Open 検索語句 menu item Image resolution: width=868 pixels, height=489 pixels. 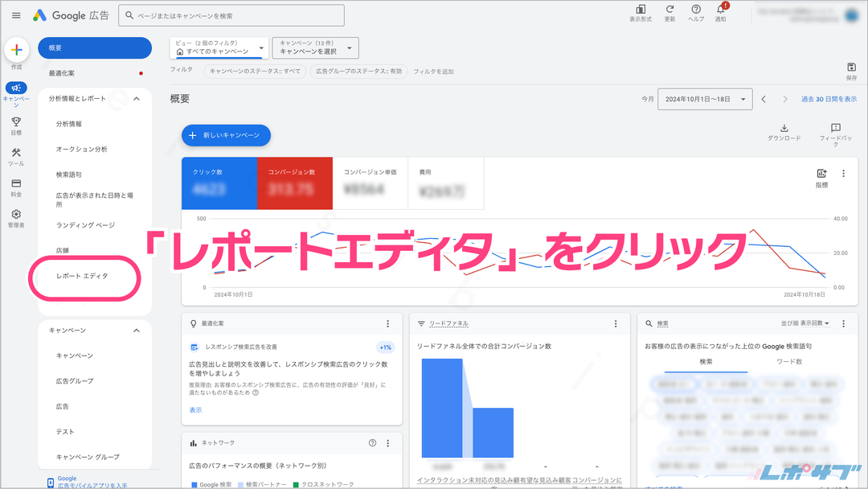[x=68, y=175]
